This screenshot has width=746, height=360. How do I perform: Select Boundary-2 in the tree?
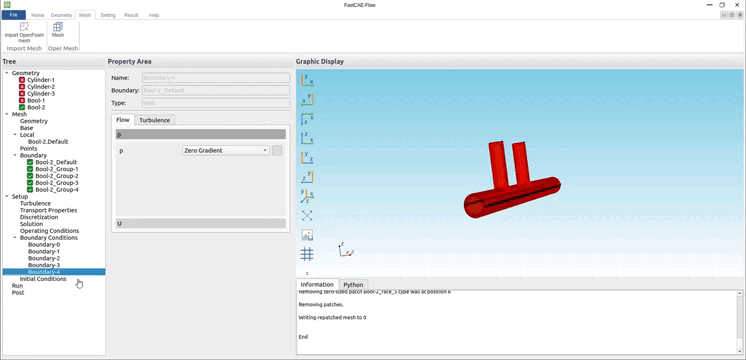coord(44,258)
